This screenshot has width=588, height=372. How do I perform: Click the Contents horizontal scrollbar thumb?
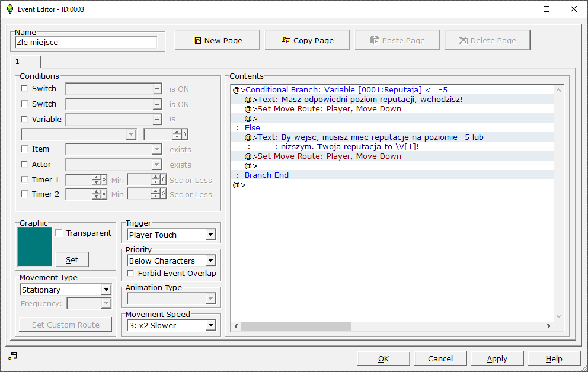[x=296, y=326]
